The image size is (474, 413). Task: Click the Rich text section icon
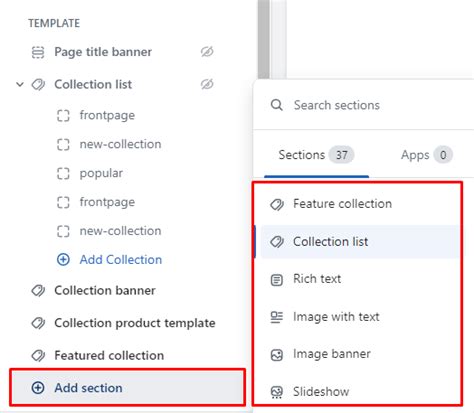[x=276, y=279]
